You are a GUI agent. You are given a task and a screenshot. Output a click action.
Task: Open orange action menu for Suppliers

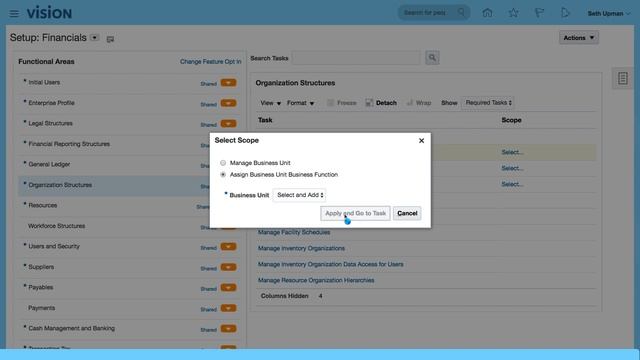tap(229, 267)
